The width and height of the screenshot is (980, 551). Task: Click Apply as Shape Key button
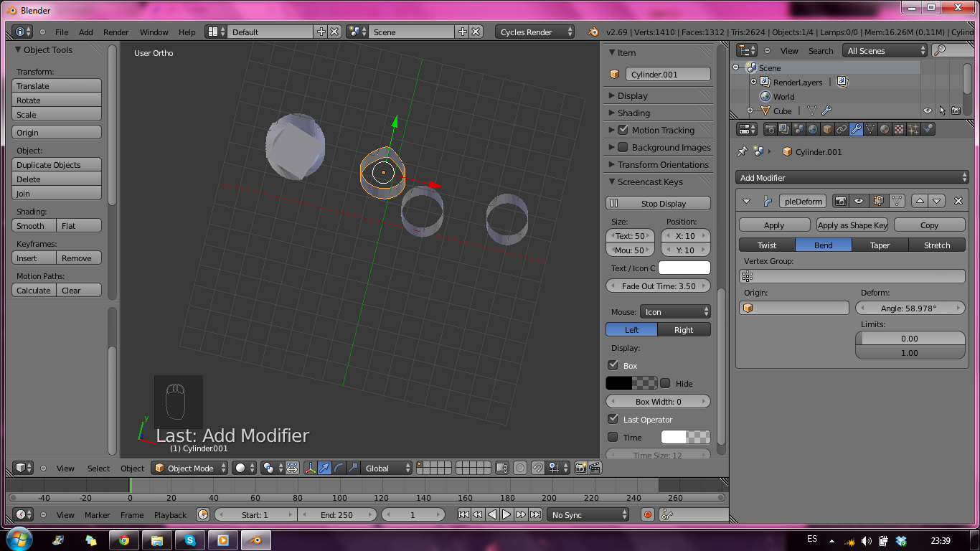click(x=852, y=225)
